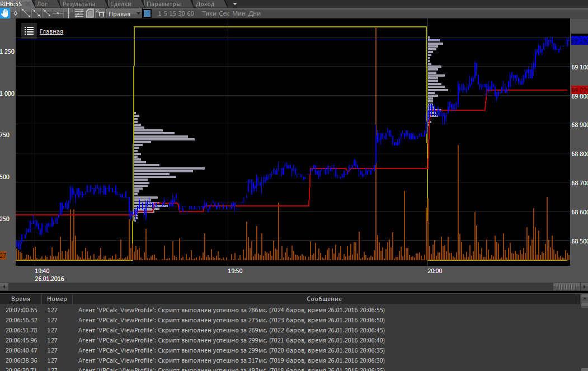Delete drawings with the trash icon
The width and height of the screenshot is (588, 371).
(x=100, y=13)
